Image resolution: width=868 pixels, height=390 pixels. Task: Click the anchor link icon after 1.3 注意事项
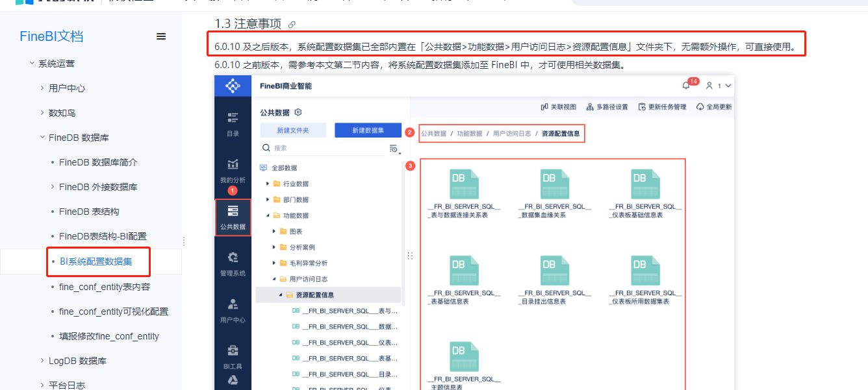tap(292, 25)
